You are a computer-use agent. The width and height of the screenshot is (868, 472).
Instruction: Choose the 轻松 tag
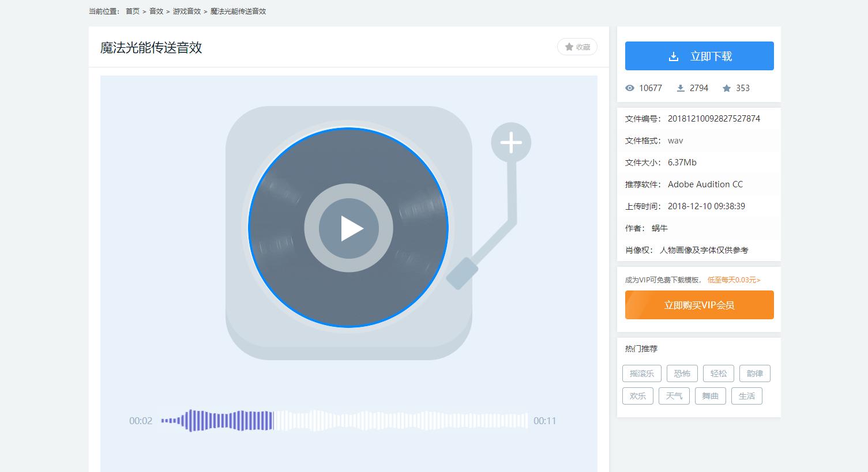[719, 373]
